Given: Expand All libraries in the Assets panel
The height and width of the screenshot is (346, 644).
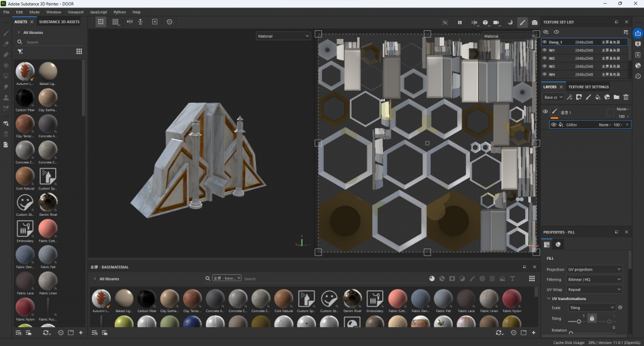Looking at the screenshot, I should 18,32.
